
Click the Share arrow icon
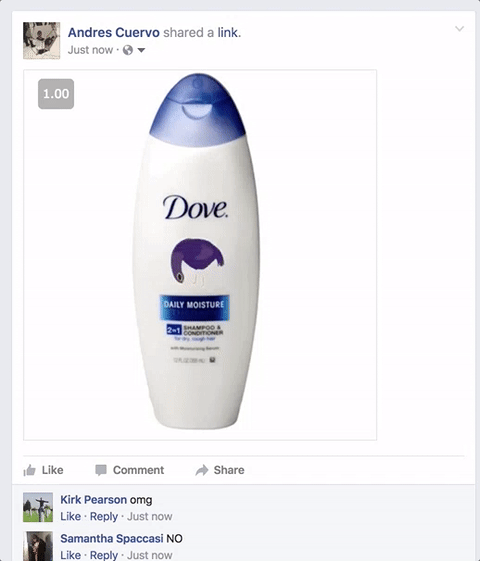pos(202,470)
